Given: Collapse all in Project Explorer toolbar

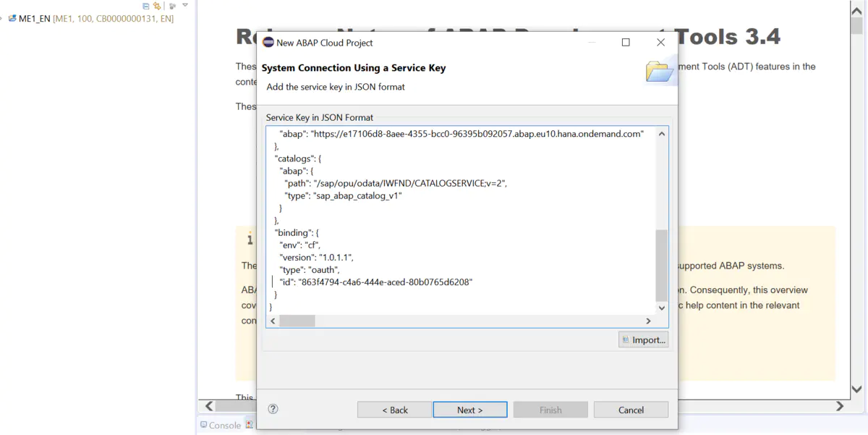Looking at the screenshot, I should tap(146, 5).
